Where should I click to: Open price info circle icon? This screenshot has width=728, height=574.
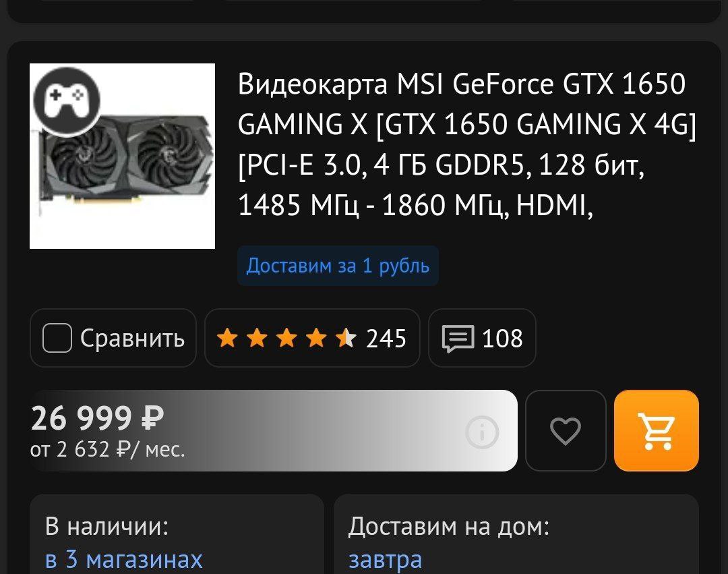[482, 432]
